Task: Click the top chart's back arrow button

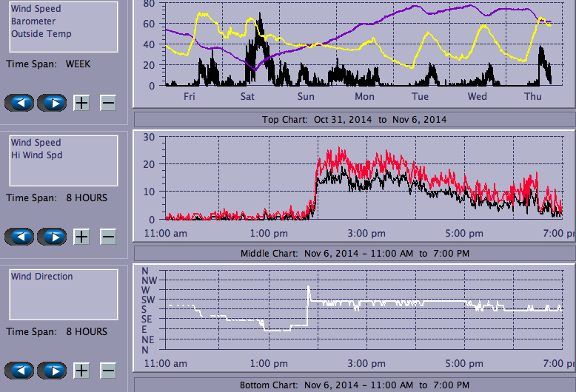Action: (x=20, y=103)
